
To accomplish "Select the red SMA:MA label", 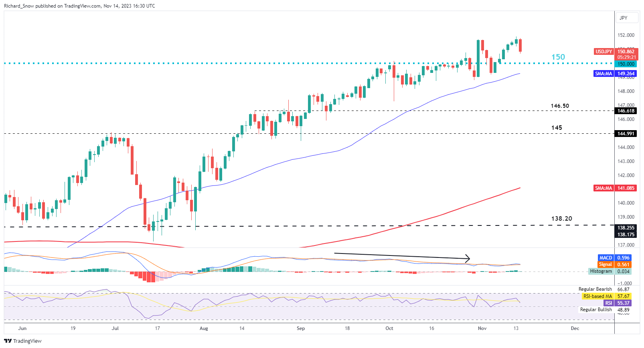I will (603, 188).
